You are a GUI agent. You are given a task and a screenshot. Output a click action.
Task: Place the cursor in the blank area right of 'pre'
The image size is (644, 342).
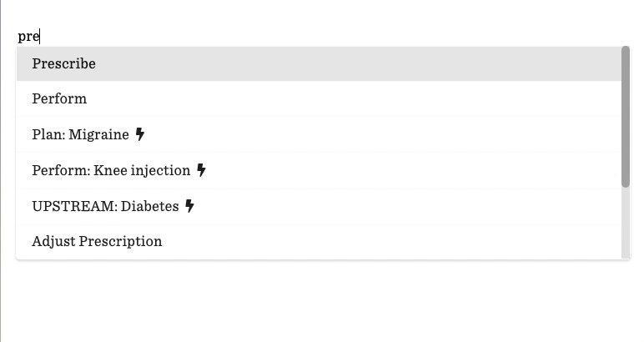coord(329,36)
